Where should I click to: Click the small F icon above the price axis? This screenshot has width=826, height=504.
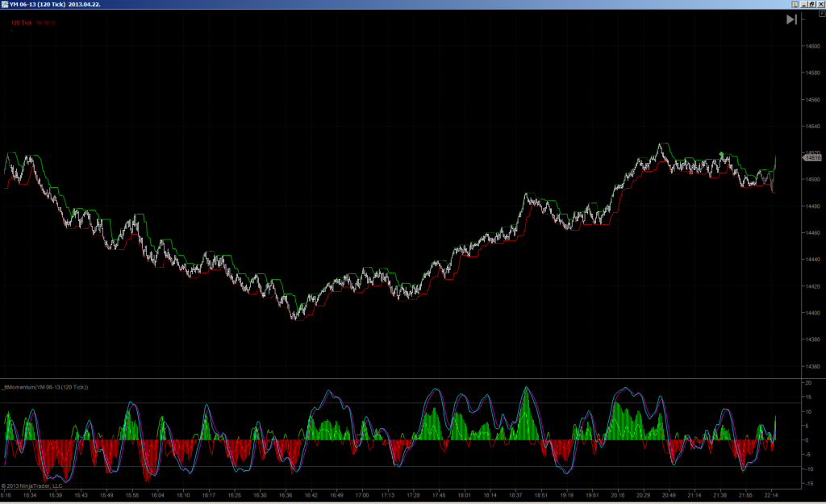[x=822, y=15]
